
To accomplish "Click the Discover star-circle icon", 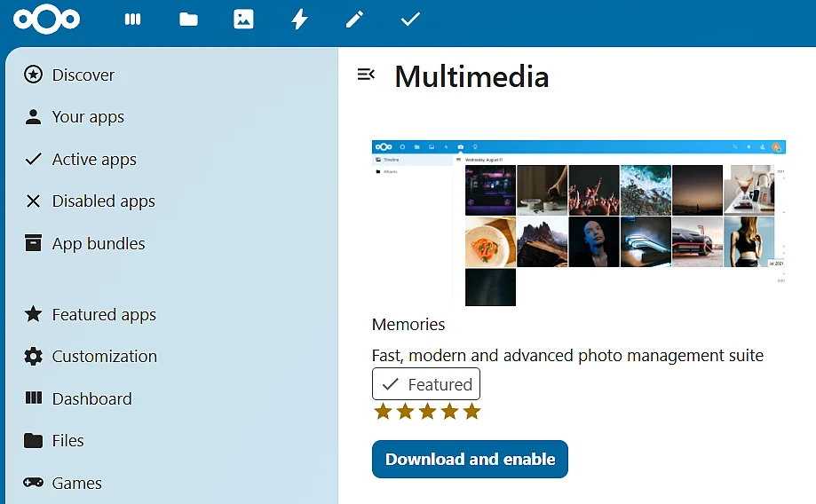I will (x=34, y=75).
